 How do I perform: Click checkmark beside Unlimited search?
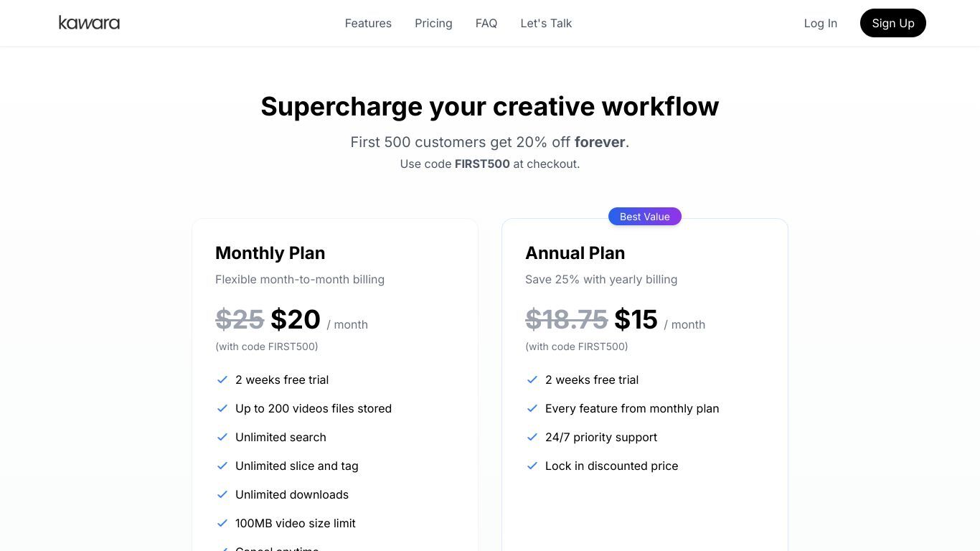(x=222, y=437)
